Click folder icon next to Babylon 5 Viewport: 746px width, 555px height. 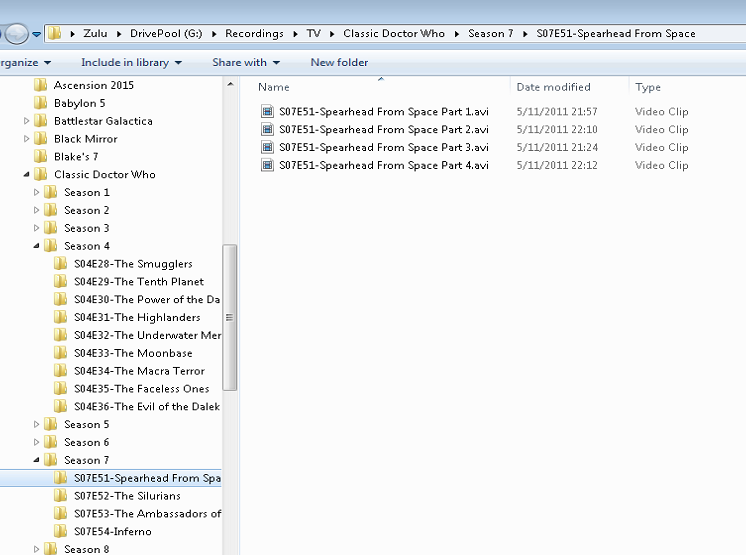click(41, 103)
